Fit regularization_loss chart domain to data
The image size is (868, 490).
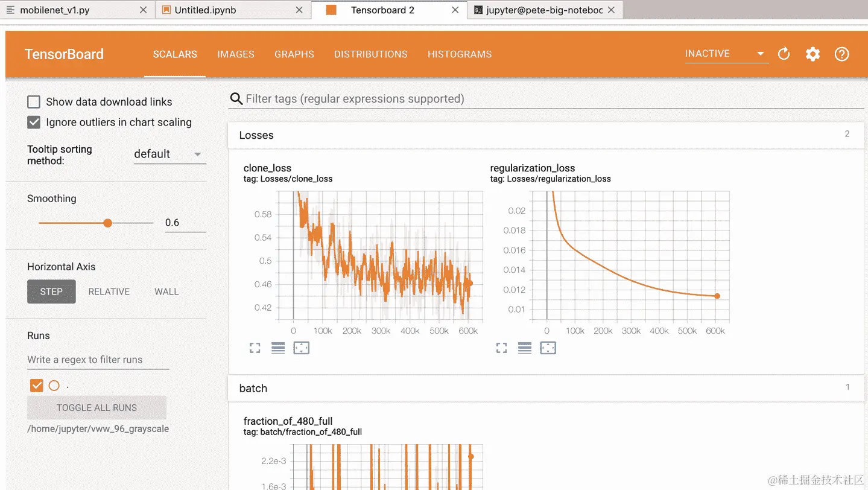(548, 348)
